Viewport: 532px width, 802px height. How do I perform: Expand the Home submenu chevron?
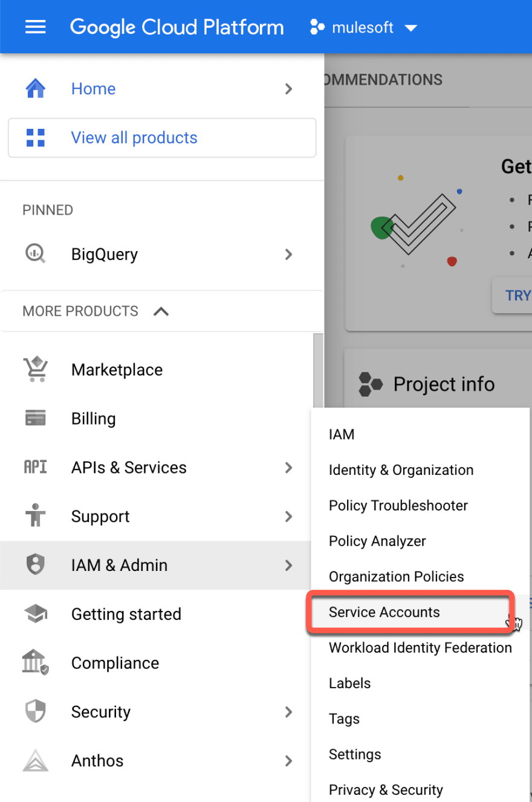pyautogui.click(x=288, y=89)
